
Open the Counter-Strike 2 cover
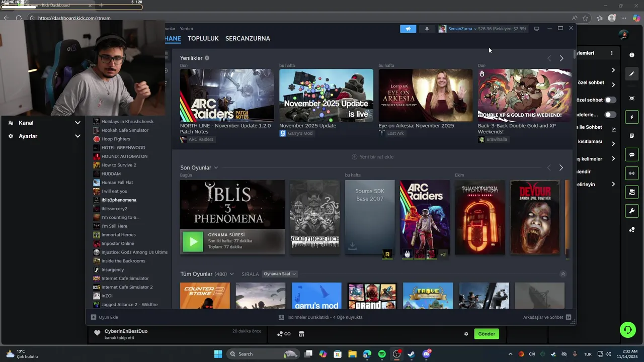[205, 296]
